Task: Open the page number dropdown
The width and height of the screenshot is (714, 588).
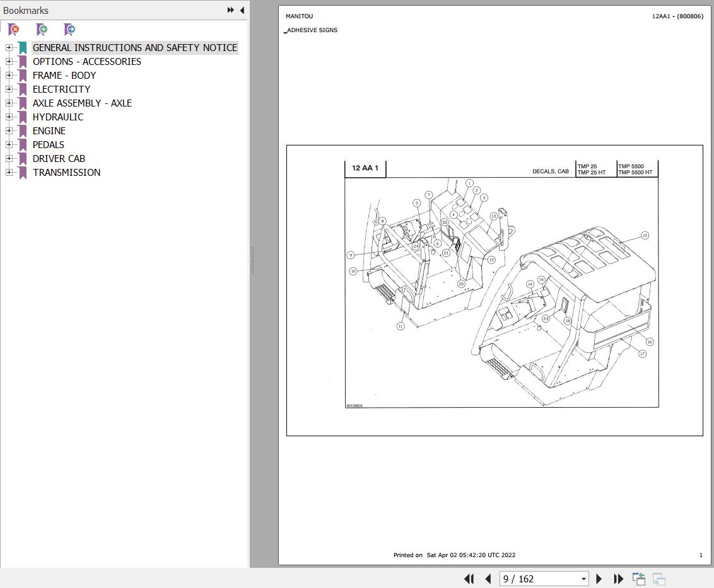Action: click(x=583, y=579)
